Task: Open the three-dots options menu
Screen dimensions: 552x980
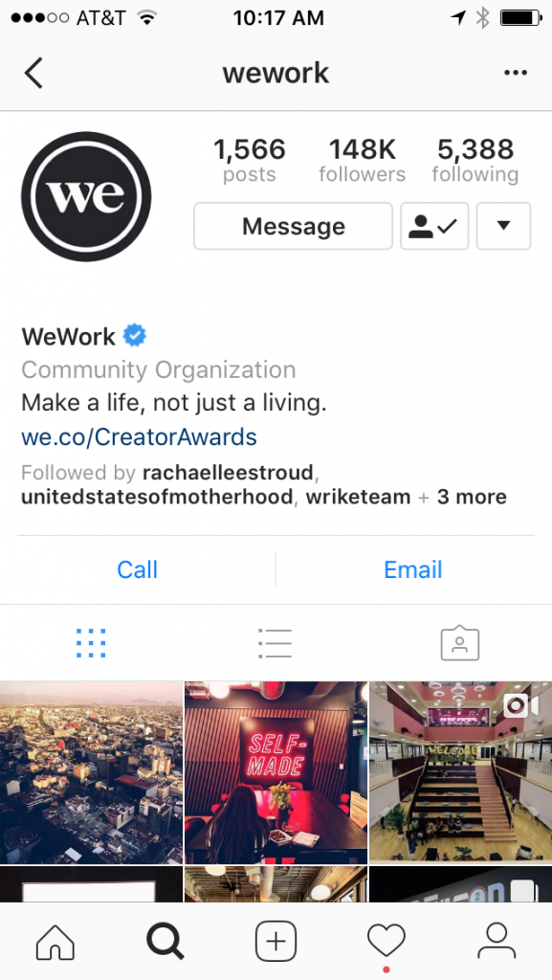Action: 515,73
